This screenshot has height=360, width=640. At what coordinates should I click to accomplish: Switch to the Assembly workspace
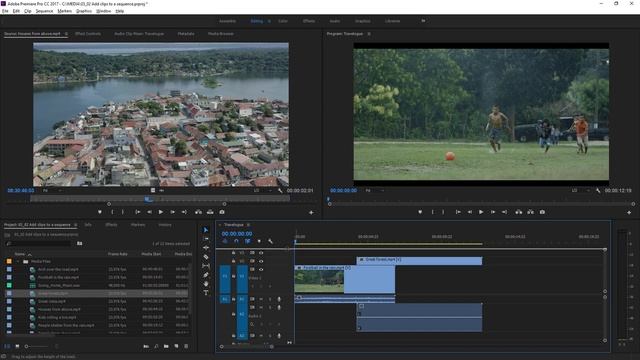click(227, 21)
